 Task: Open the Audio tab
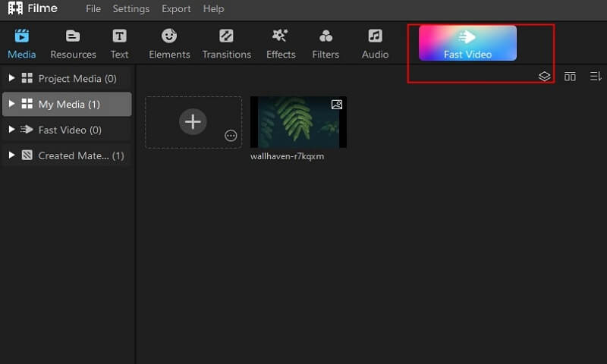click(375, 44)
